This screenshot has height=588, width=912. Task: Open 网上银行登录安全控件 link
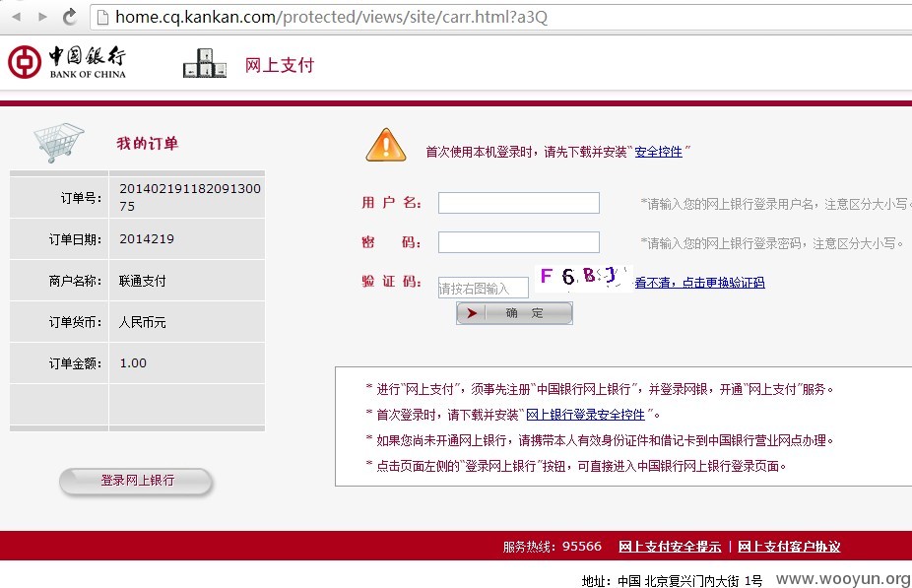[585, 415]
